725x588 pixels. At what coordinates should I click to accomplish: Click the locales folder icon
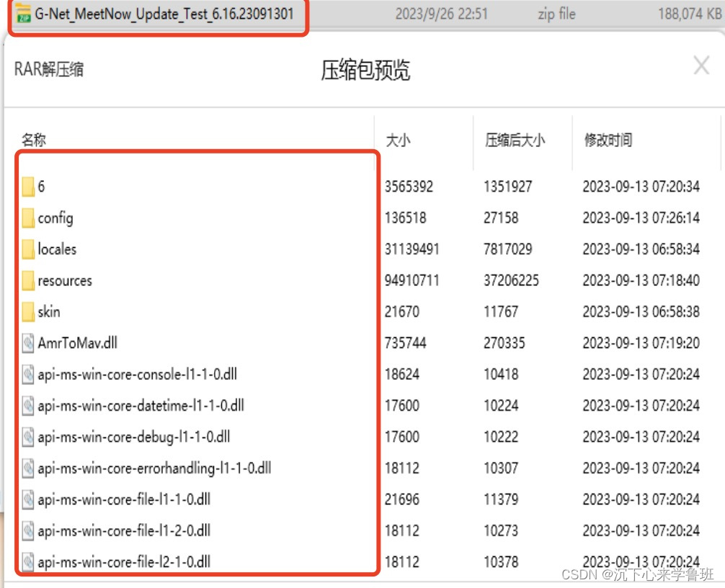[28, 249]
